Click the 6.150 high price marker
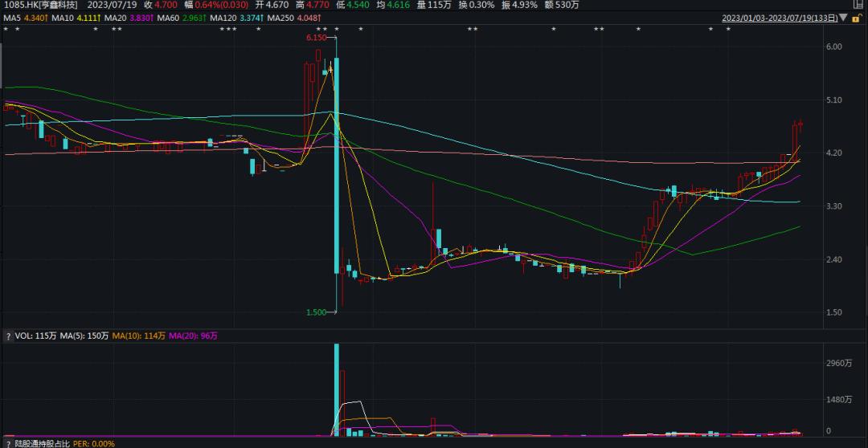The width and height of the screenshot is (868, 448). click(x=317, y=38)
